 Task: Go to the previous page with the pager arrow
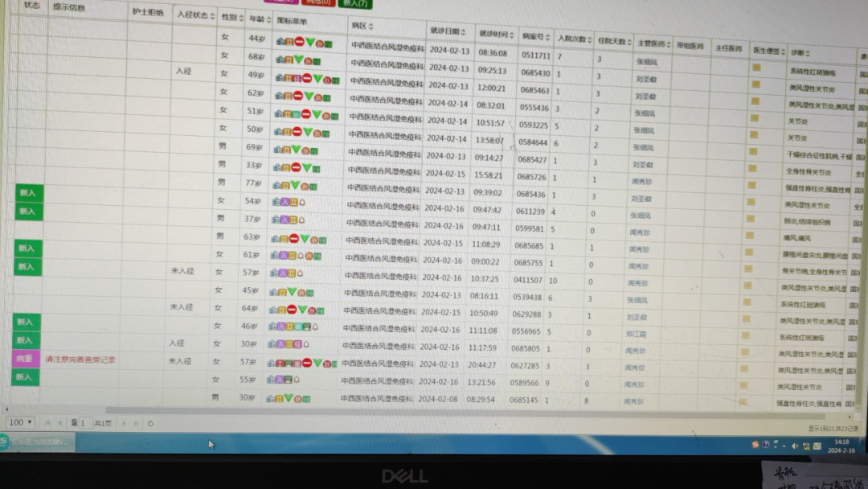59,422
